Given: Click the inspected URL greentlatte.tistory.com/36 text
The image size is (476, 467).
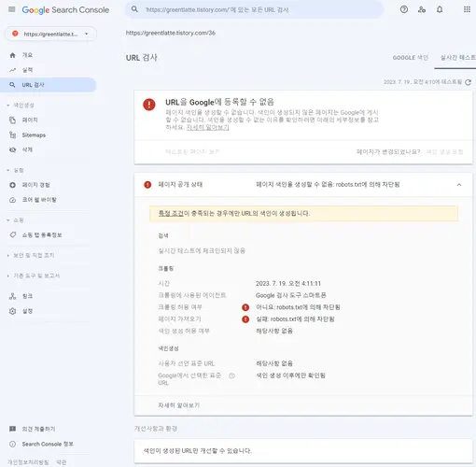Looking at the screenshot, I should coord(171,33).
